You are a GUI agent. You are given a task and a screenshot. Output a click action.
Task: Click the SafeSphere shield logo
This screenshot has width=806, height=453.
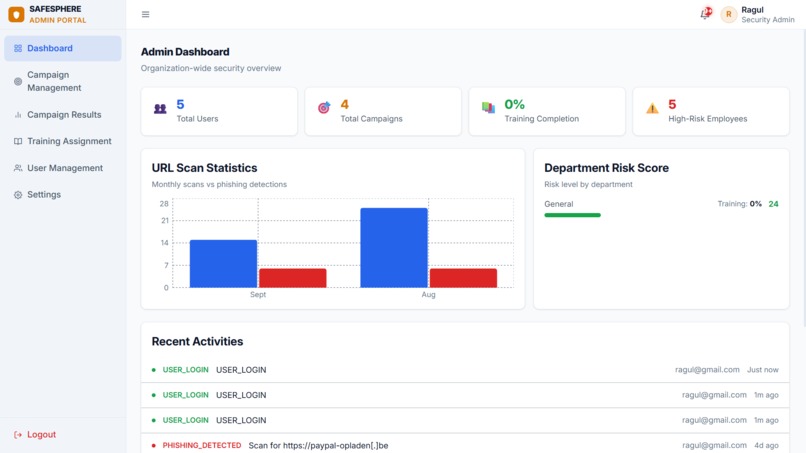pyautogui.click(x=16, y=14)
